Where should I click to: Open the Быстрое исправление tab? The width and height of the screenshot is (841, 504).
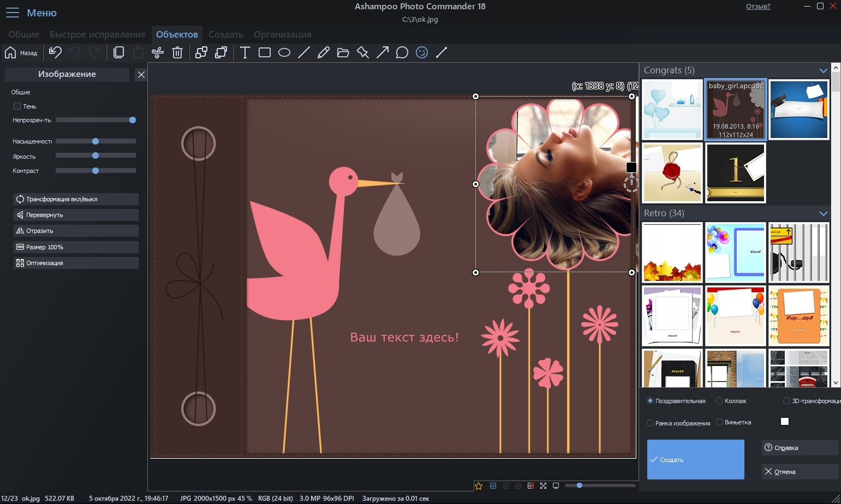[x=98, y=34]
